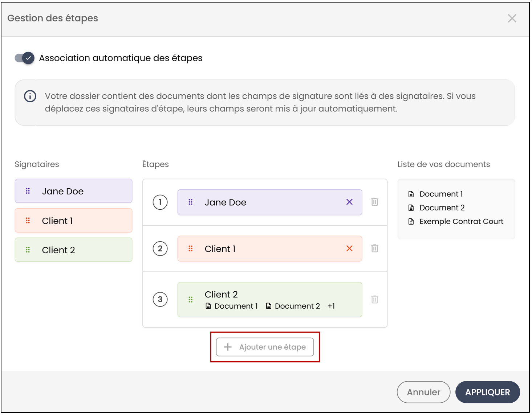
Task: Delete step 2 with trash icon
Action: click(375, 248)
